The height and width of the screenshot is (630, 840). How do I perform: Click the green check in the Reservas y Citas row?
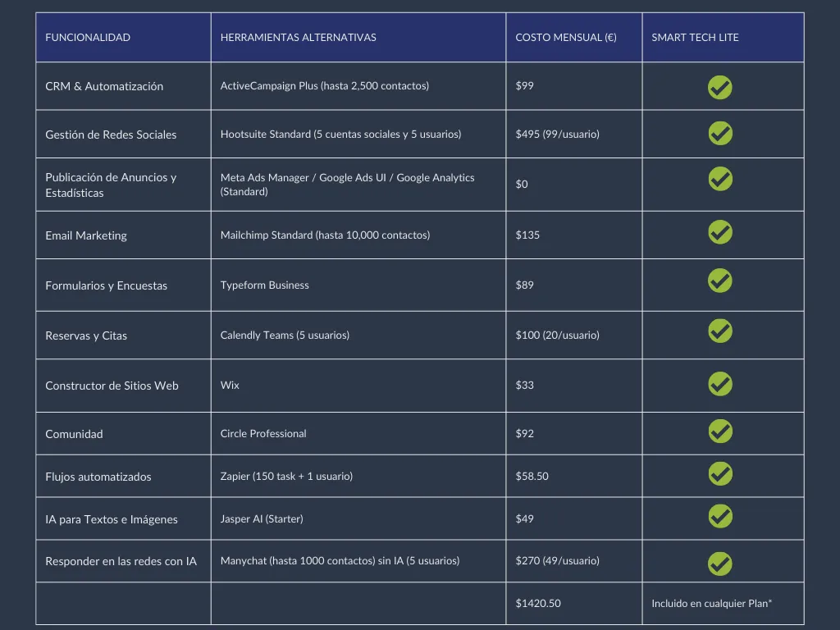pyautogui.click(x=720, y=331)
